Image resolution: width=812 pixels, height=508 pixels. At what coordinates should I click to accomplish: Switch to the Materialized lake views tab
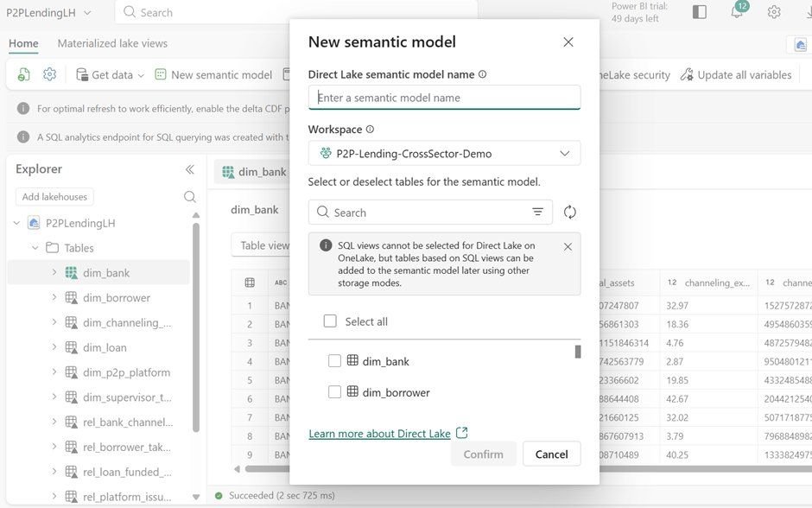point(112,42)
